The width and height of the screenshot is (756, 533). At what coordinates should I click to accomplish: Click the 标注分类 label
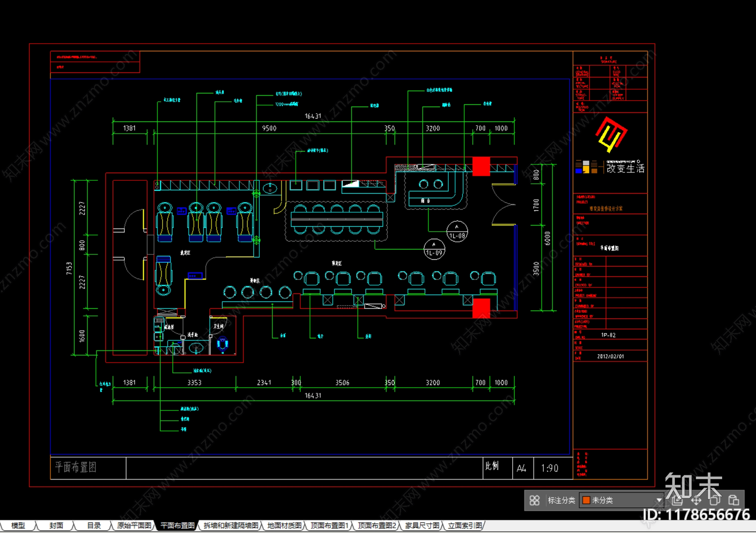(561, 500)
